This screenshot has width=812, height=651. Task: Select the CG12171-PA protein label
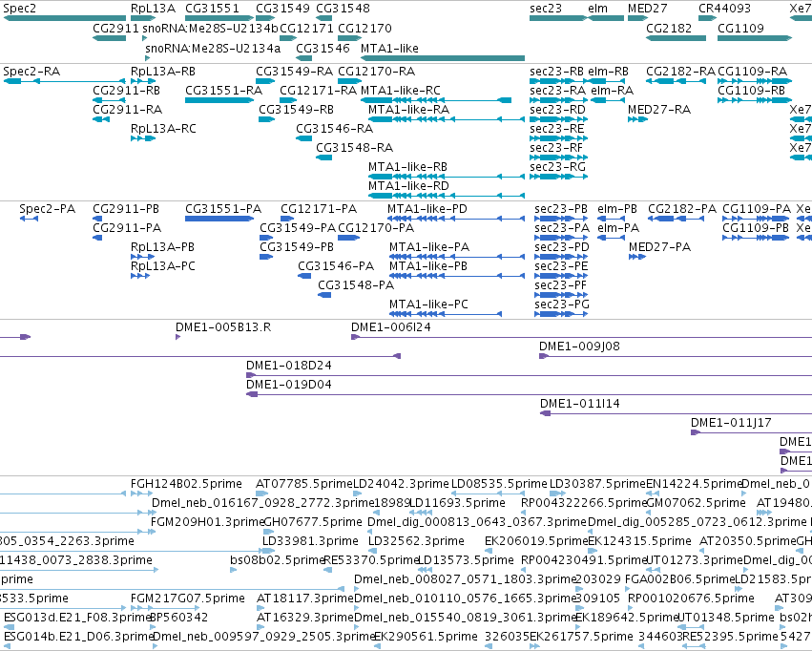click(319, 209)
